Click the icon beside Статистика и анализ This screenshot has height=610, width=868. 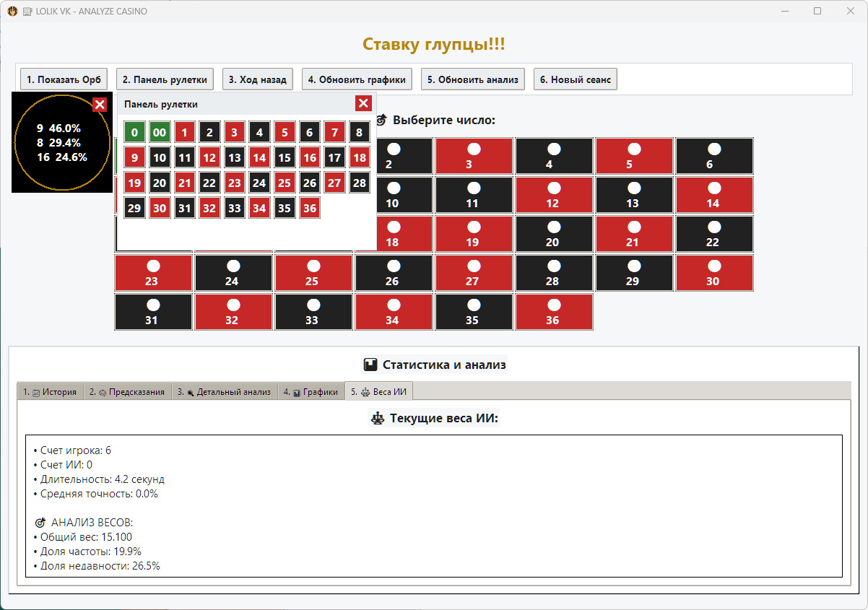click(x=370, y=365)
